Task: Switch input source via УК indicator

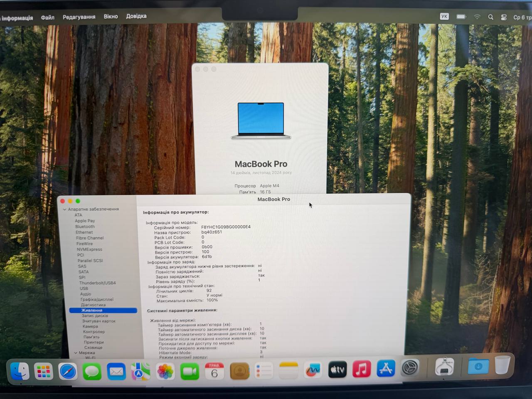Action: click(444, 17)
